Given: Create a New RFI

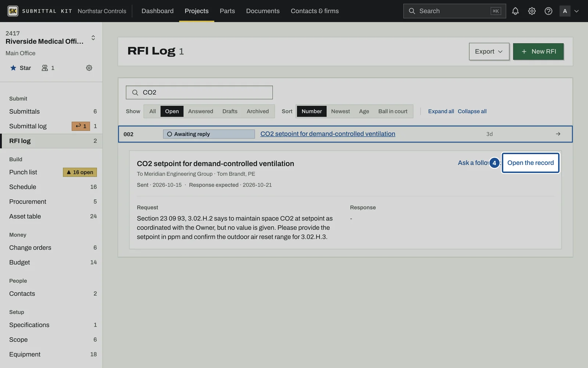Looking at the screenshot, I should (538, 52).
